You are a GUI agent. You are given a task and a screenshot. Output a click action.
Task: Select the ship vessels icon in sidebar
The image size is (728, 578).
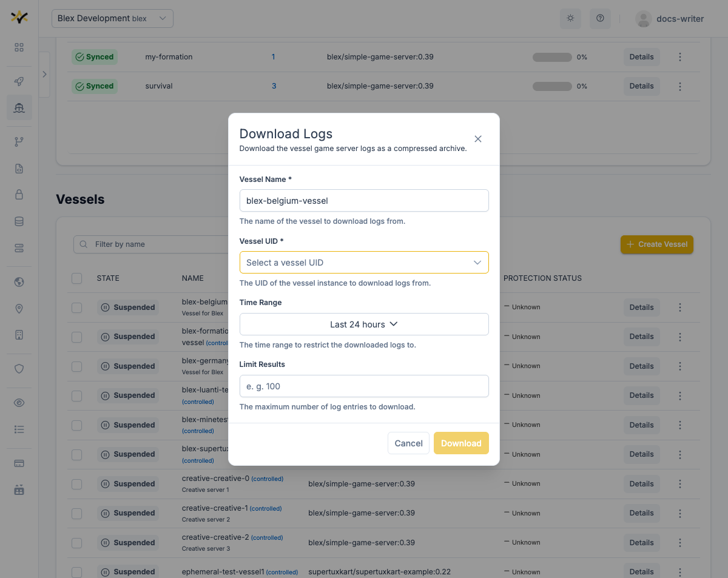(x=19, y=107)
